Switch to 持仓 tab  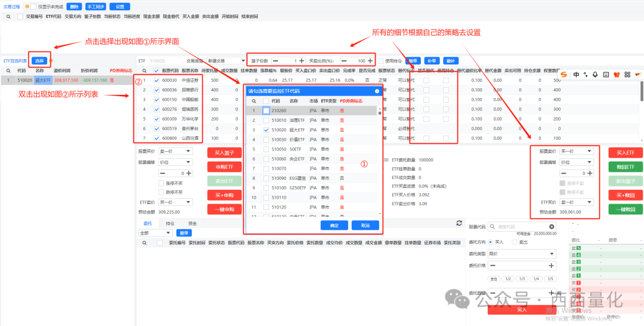click(x=170, y=224)
